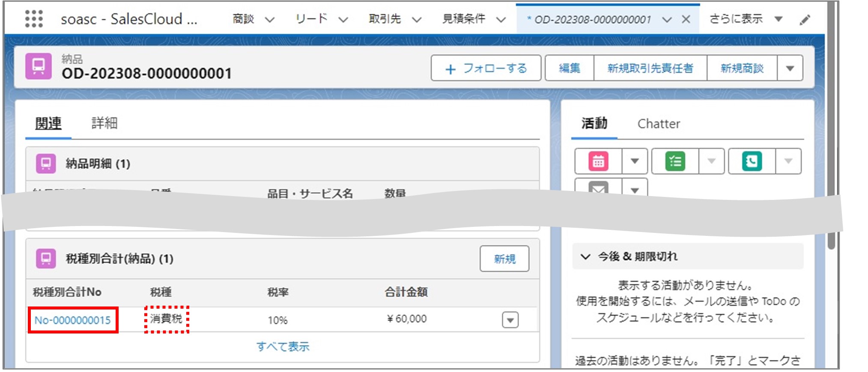Open more actions dropdown next to 新規商談
This screenshot has width=868, height=372.
click(x=790, y=68)
